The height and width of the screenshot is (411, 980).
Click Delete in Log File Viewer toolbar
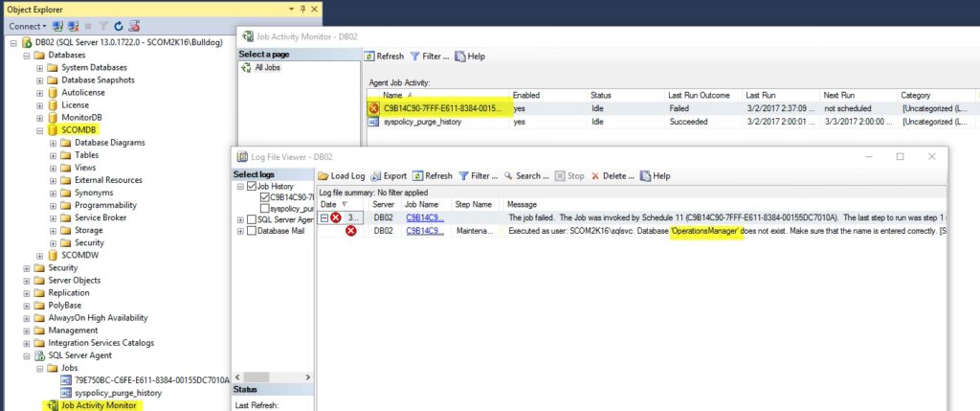pyautogui.click(x=612, y=176)
